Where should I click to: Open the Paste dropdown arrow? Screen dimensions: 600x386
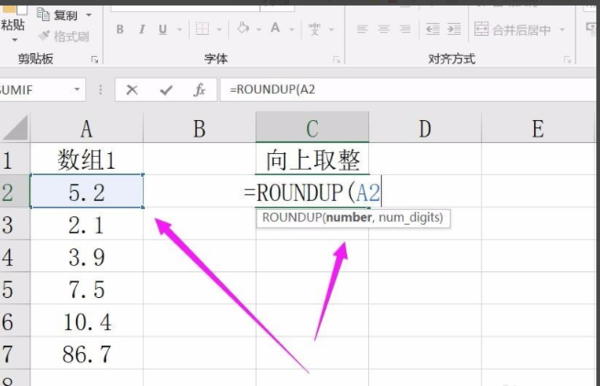(15, 39)
